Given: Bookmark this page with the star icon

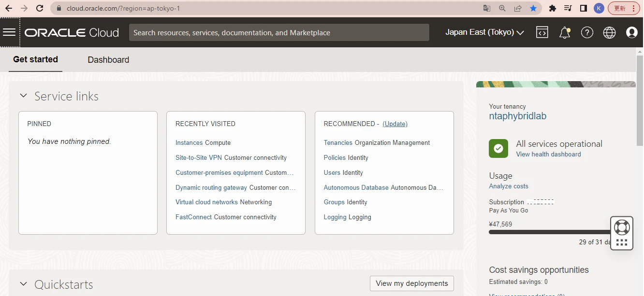Looking at the screenshot, I should click(533, 8).
